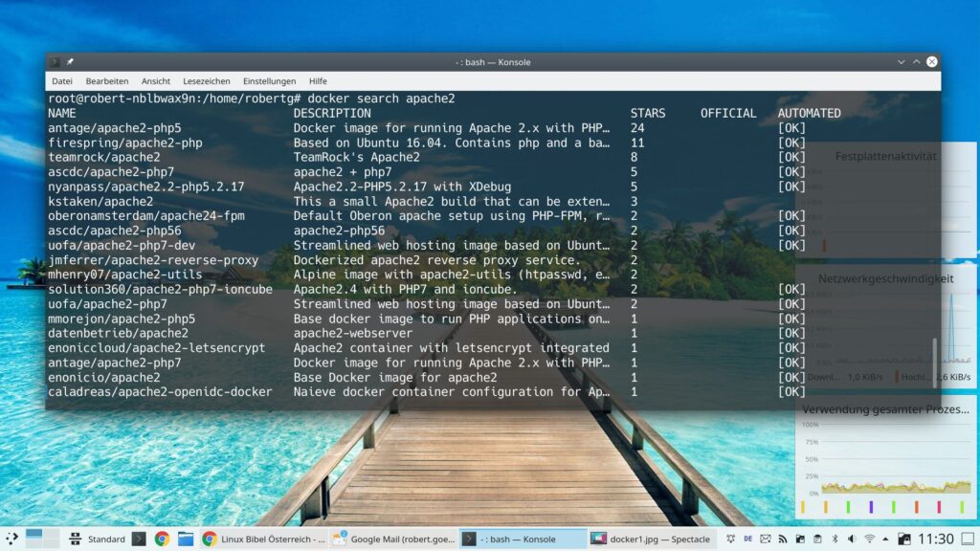The image size is (980, 551).
Task: Open the Einstellungen menu in Konsole
Action: pyautogui.click(x=269, y=81)
